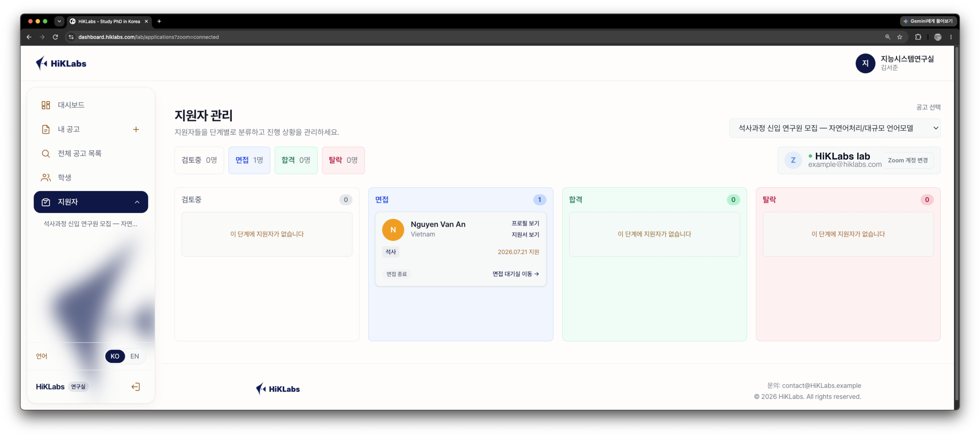Collapse the 지원자 sidebar section chevron

pyautogui.click(x=137, y=202)
